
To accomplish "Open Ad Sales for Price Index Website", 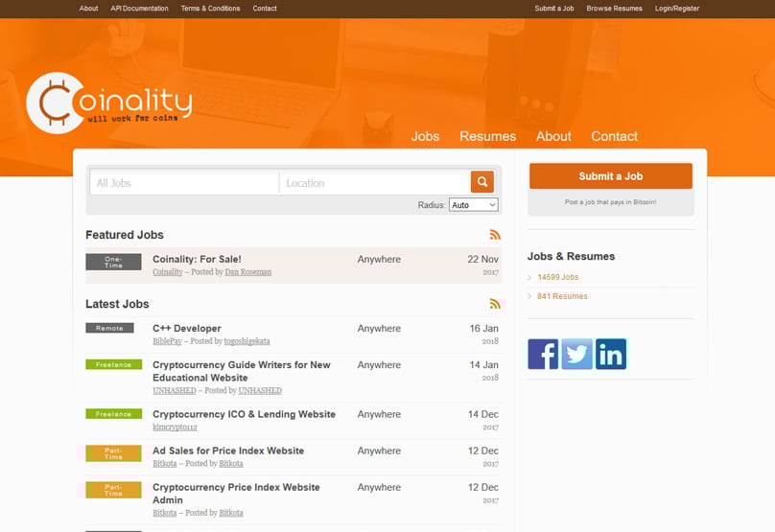I will (x=228, y=451).
